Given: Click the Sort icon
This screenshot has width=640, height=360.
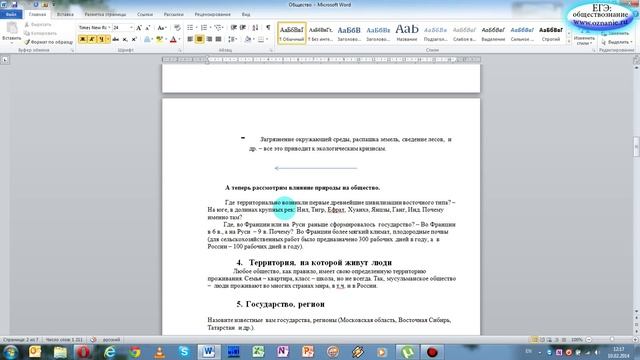Looking at the screenshot, I should coord(256,27).
